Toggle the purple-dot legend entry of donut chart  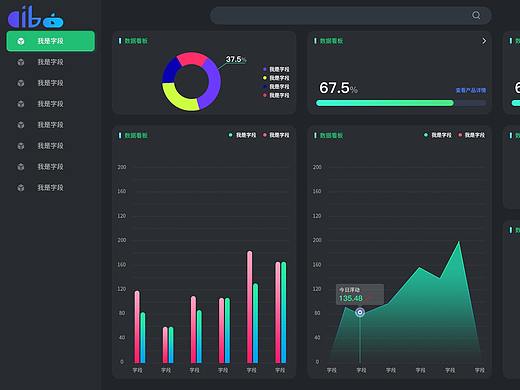tap(276, 69)
